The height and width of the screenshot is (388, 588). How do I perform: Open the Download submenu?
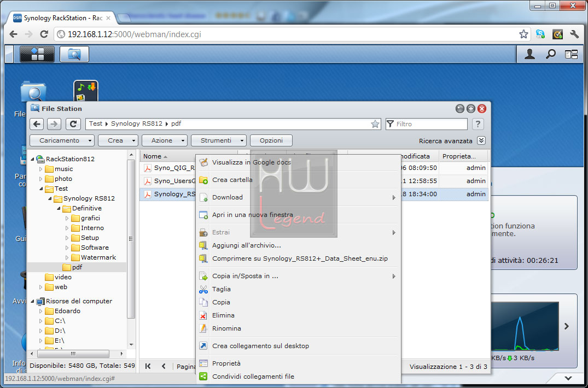pyautogui.click(x=298, y=197)
